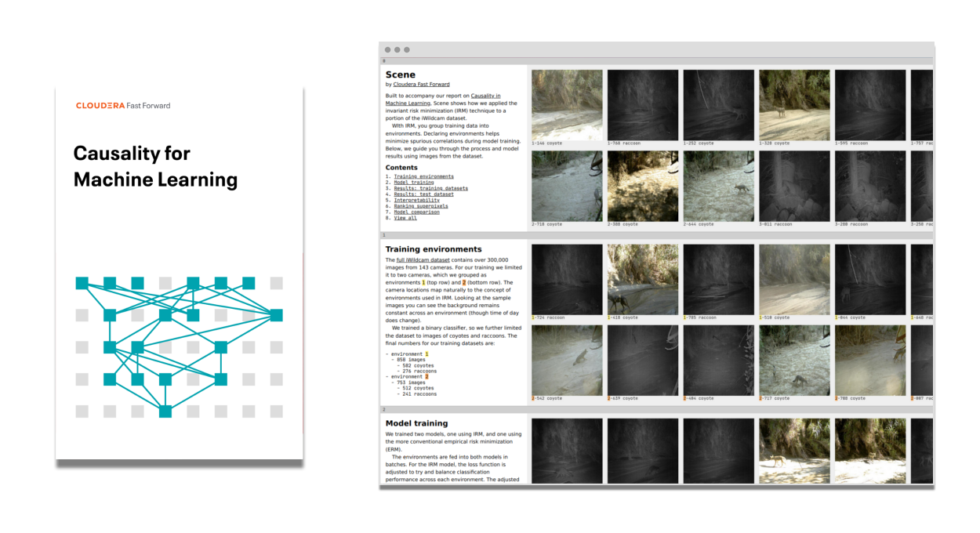Click the Contents heading

pyautogui.click(x=401, y=167)
